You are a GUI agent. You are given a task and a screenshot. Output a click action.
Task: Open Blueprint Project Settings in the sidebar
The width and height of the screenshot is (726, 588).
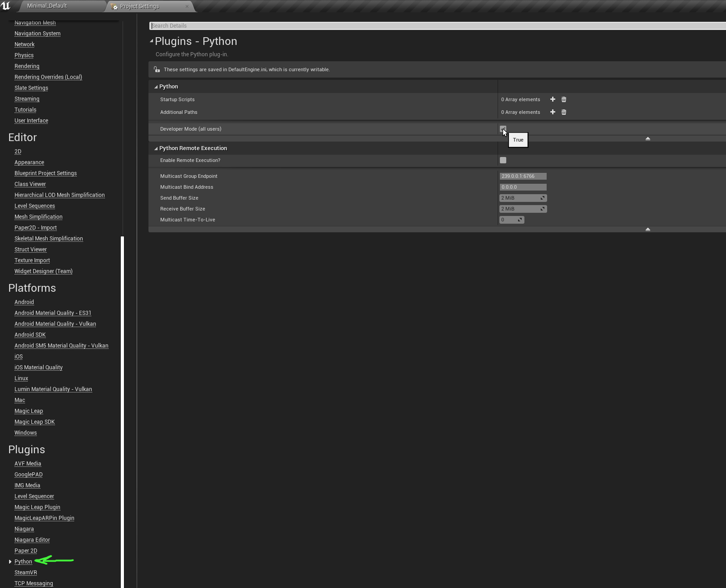(x=45, y=173)
